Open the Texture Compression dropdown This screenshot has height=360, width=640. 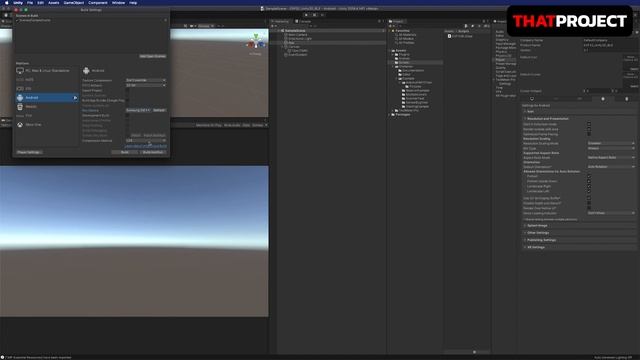146,80
